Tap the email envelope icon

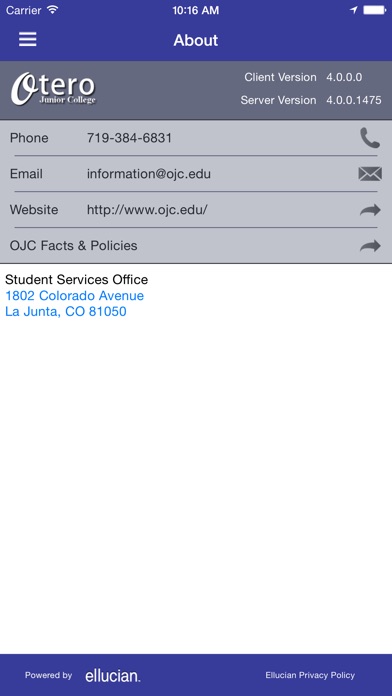pyautogui.click(x=370, y=174)
